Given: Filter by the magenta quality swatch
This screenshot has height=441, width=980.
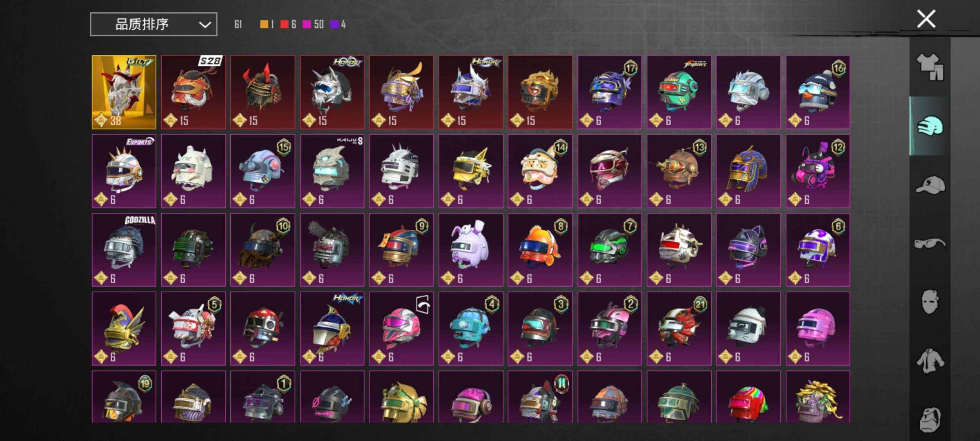Looking at the screenshot, I should (307, 24).
